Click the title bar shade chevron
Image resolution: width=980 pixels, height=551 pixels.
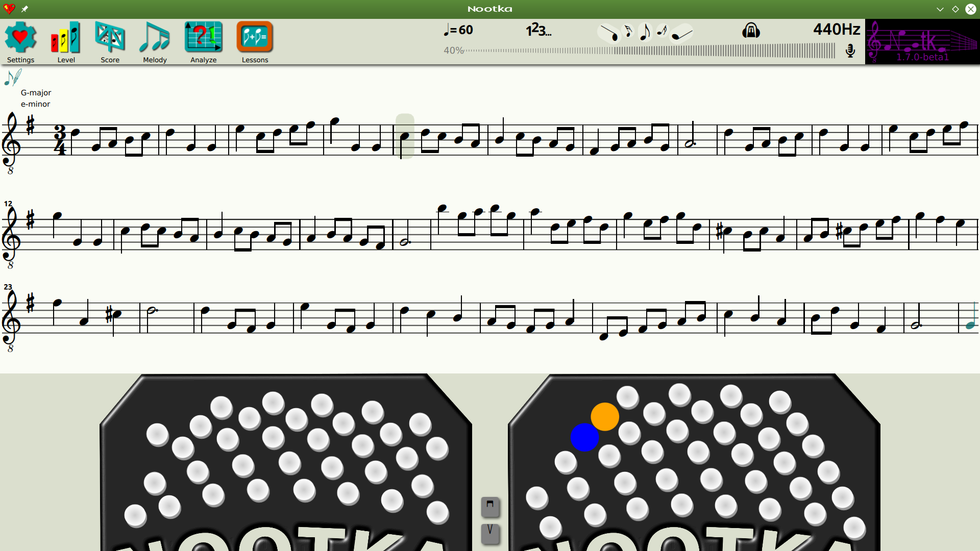[x=940, y=9]
